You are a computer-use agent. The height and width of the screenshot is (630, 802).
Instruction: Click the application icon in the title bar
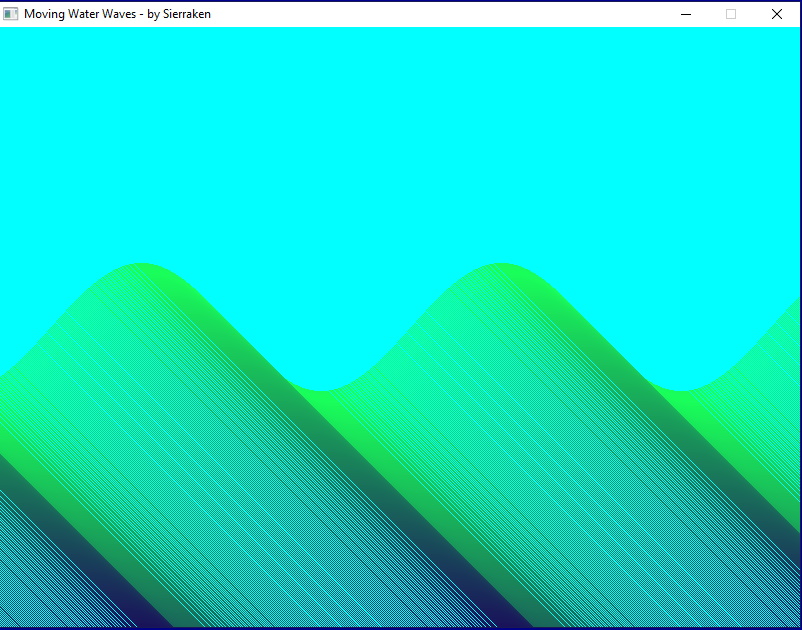pyautogui.click(x=11, y=14)
